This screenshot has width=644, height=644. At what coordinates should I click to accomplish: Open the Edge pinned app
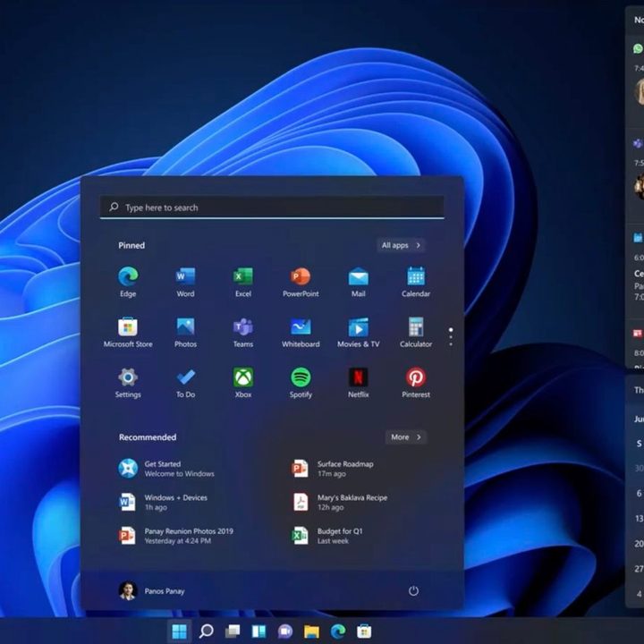point(128,282)
